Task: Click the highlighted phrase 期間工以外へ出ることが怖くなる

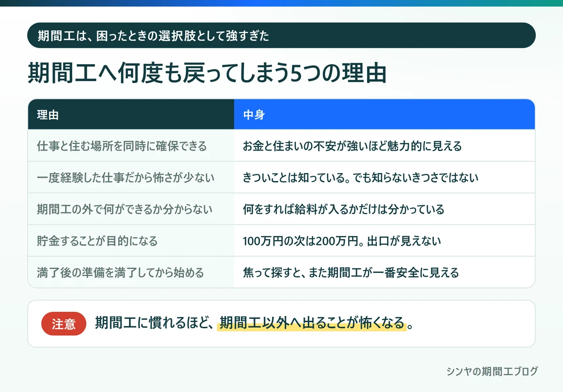Action: point(312,324)
